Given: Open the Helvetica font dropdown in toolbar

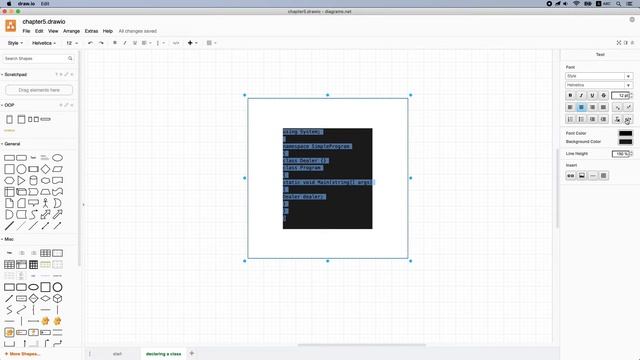Looking at the screenshot, I should click(44, 43).
